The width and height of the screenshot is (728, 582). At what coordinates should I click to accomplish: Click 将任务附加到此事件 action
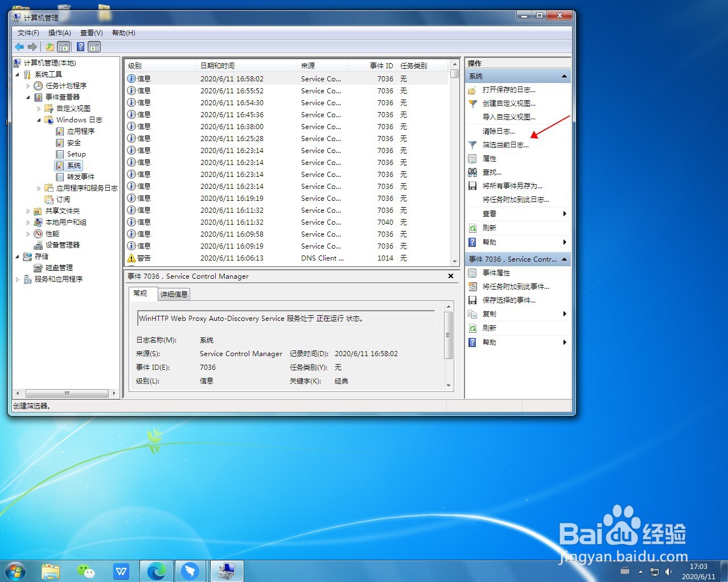coord(516,287)
